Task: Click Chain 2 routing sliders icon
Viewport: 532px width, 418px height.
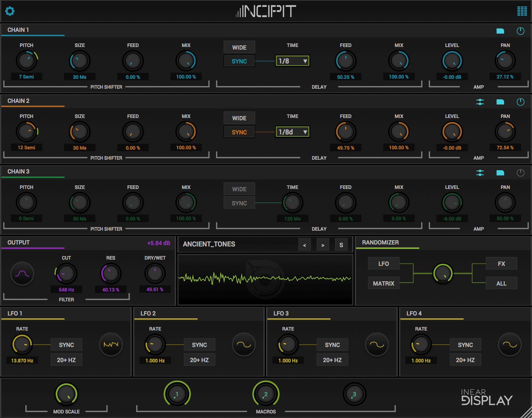Action: [480, 102]
